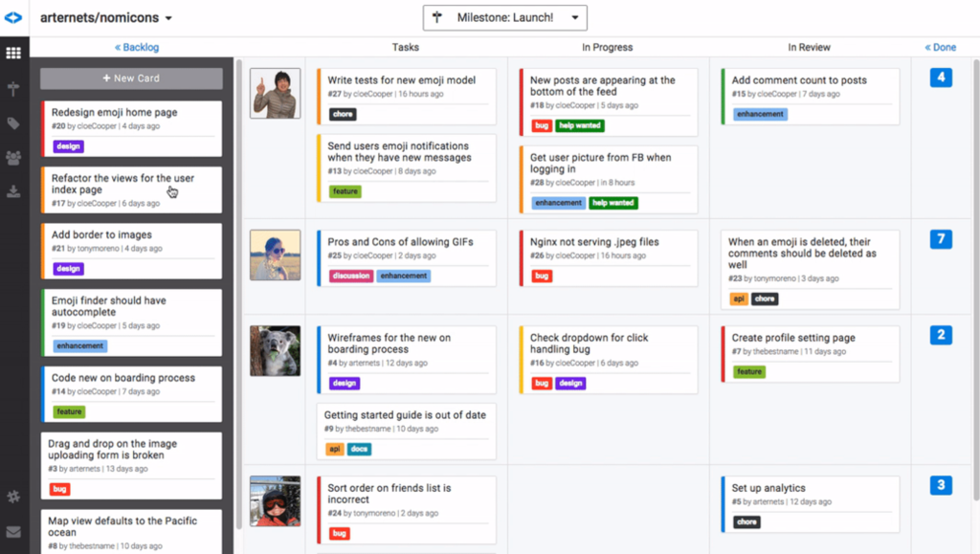The image size is (980, 554).
Task: Open Wireframes for the new on boarding card
Action: click(x=406, y=360)
